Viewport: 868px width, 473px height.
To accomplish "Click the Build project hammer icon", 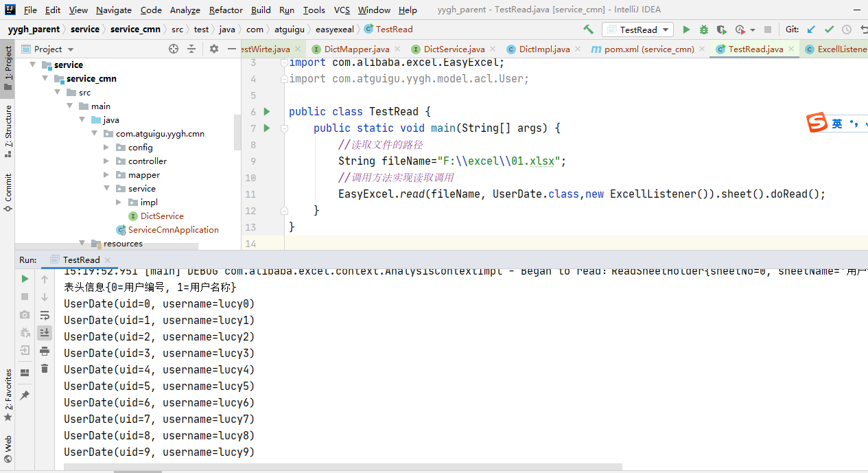I will pos(588,30).
